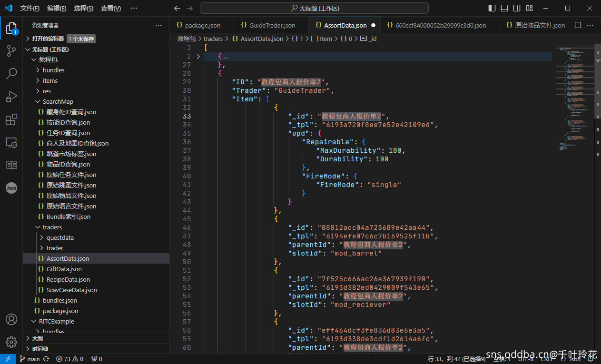Open the Accounts icon
The image size is (601, 364).
pyautogui.click(x=11, y=319)
